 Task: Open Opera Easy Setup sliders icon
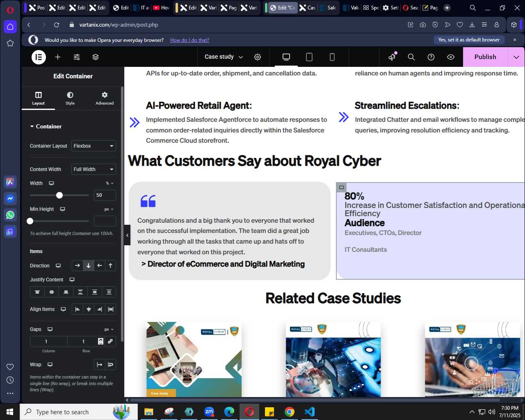[484, 25]
